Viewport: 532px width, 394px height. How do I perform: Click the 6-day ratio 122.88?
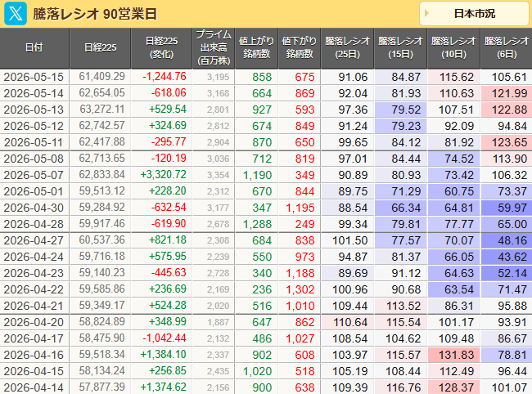click(509, 110)
